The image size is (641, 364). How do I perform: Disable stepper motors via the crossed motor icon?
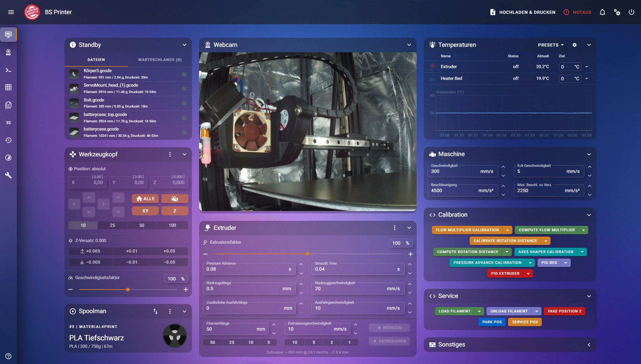click(x=174, y=199)
